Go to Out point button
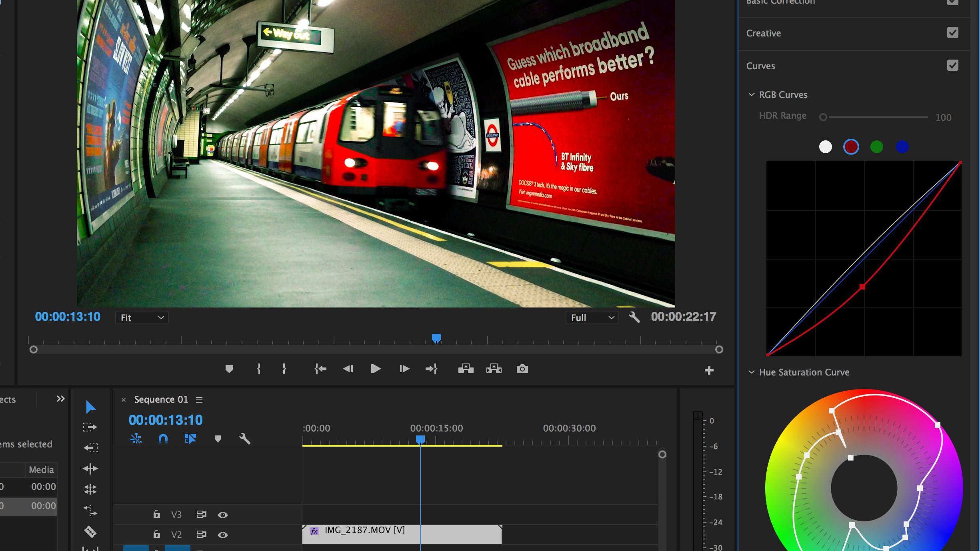This screenshot has width=980, height=551. tap(432, 369)
